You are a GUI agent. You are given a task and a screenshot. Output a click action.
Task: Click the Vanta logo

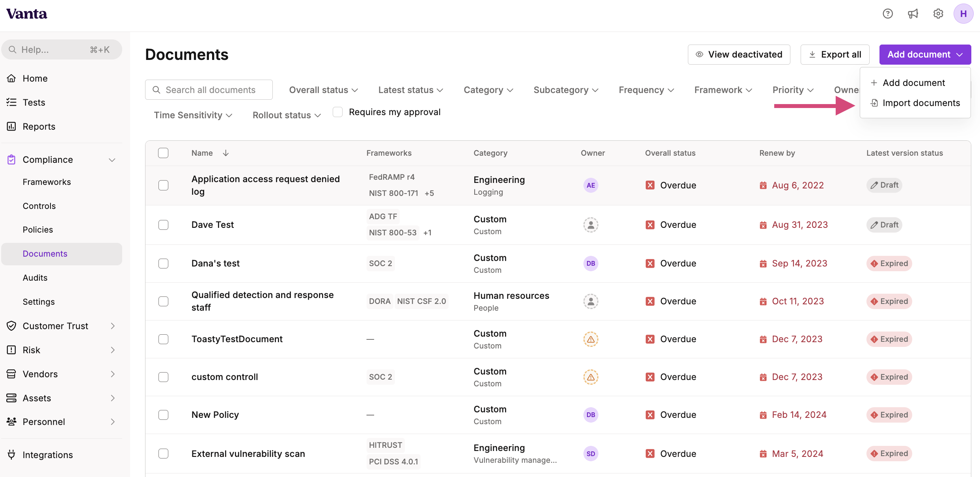coord(27,14)
